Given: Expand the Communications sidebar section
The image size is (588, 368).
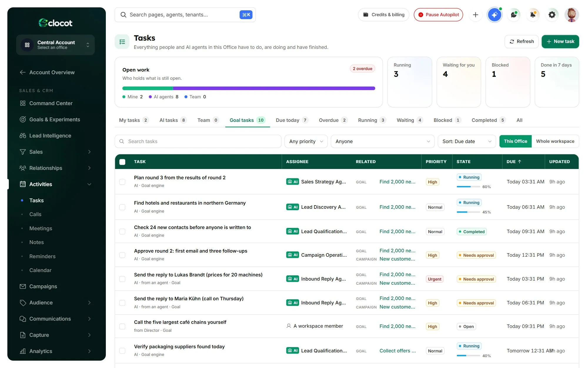Looking at the screenshot, I should point(89,319).
